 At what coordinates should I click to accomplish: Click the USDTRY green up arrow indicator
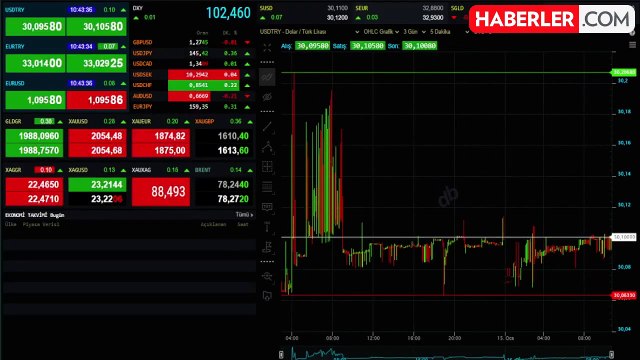click(123, 10)
